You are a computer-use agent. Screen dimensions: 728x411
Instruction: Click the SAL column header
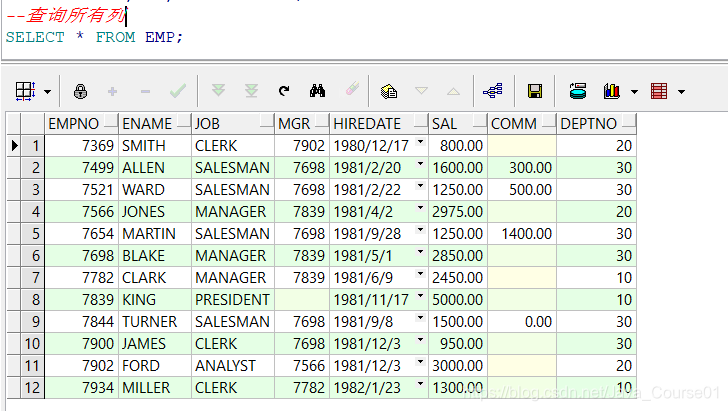coord(458,124)
